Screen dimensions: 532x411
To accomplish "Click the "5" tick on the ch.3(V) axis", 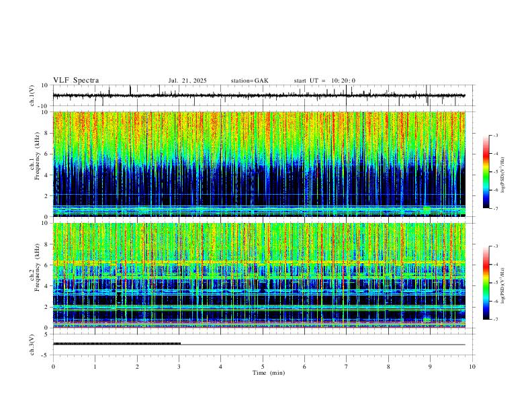I will click(46, 334).
